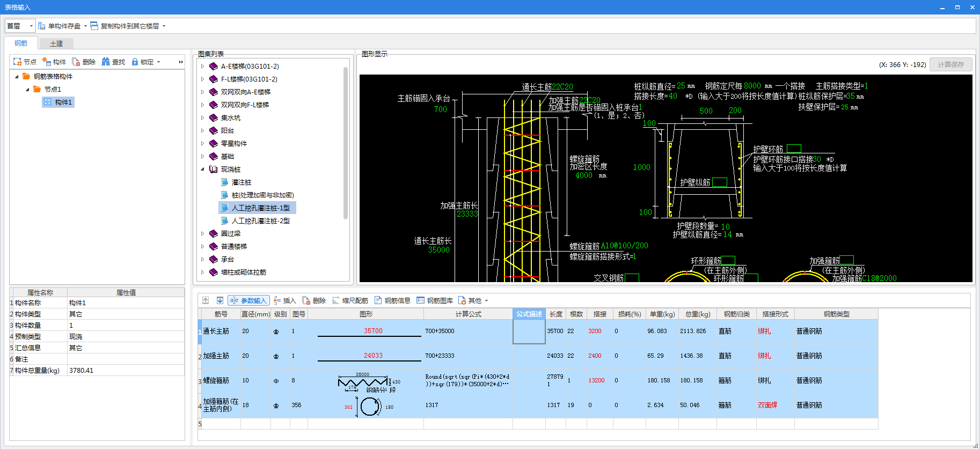Click the 集水坑 book icon
The height and width of the screenshot is (450, 980).
[214, 117]
